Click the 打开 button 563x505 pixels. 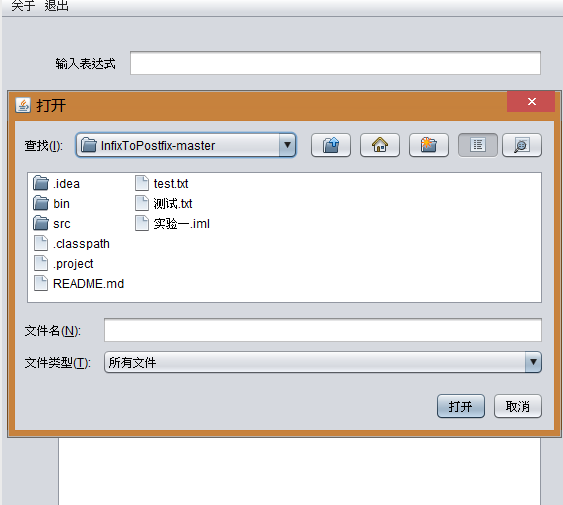(x=461, y=406)
